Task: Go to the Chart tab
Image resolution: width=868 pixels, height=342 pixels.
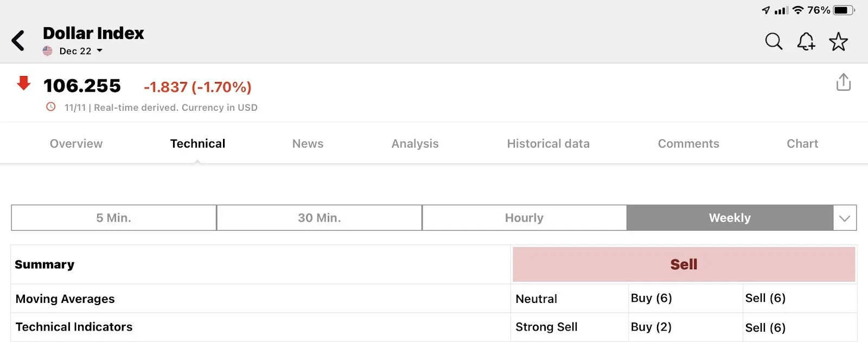Action: tap(802, 144)
